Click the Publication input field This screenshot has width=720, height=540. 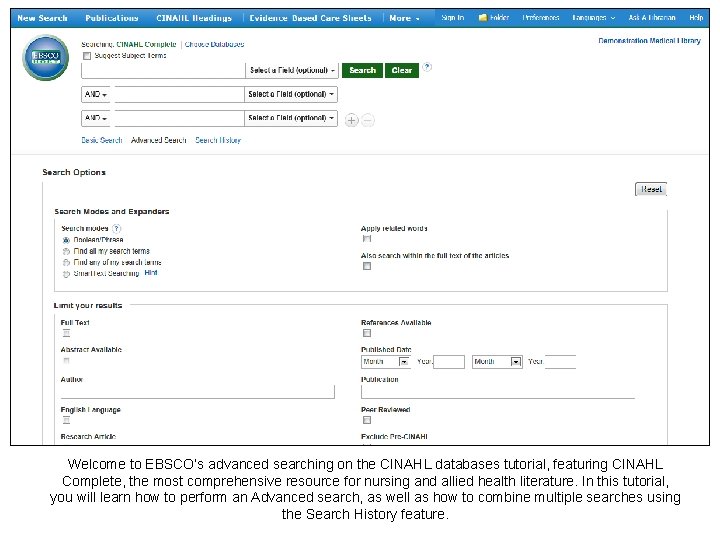498,392
